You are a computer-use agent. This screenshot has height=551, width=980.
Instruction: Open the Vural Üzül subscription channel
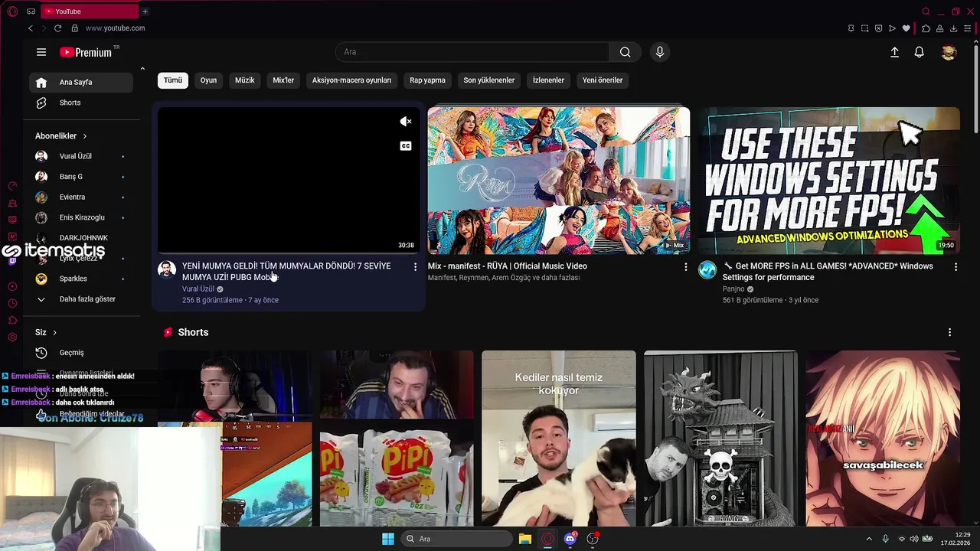pyautogui.click(x=81, y=156)
